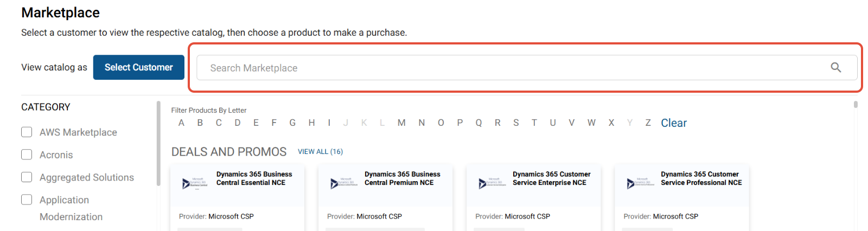Click the product catalog scrollbar
This screenshot has height=231, width=868.
coord(856,104)
